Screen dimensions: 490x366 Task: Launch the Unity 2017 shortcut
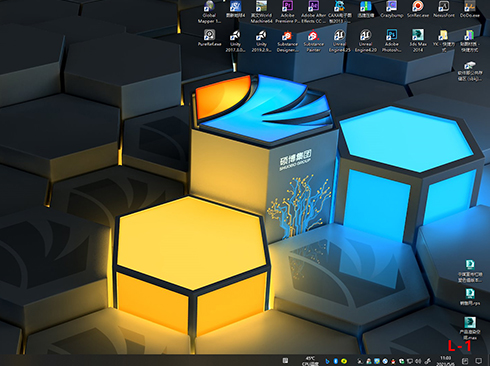[x=235, y=41]
